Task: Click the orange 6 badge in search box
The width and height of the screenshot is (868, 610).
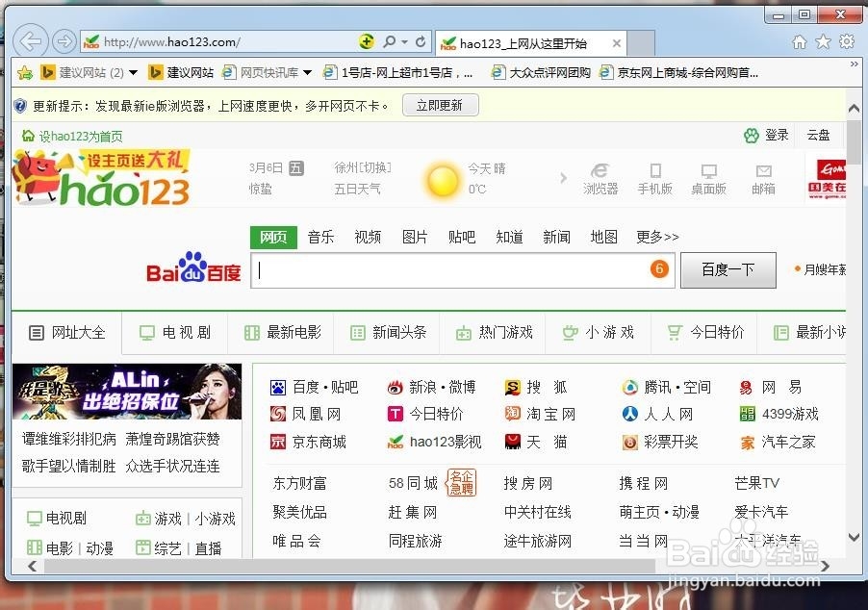Action: click(659, 269)
